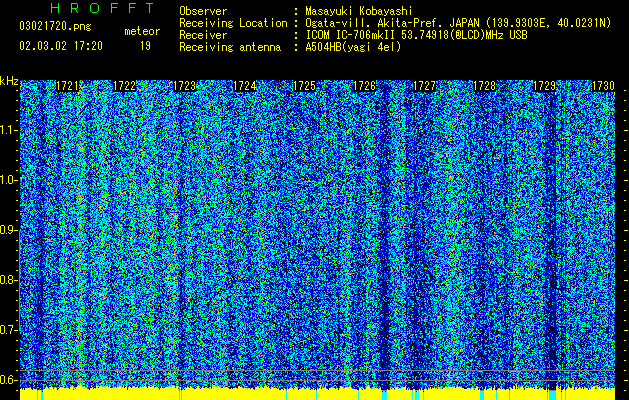The width and height of the screenshot is (629, 400).
Task: Click the 1723 time marker
Action: tap(185, 86)
